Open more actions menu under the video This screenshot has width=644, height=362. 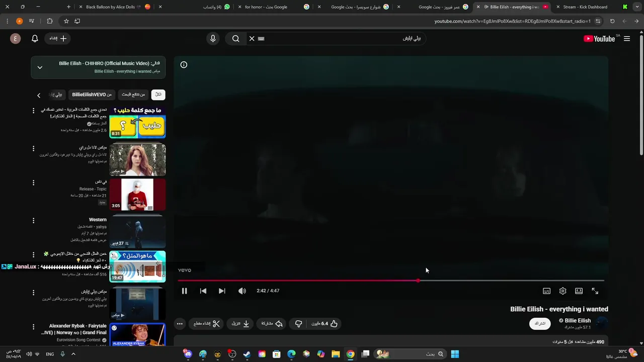coord(180,324)
